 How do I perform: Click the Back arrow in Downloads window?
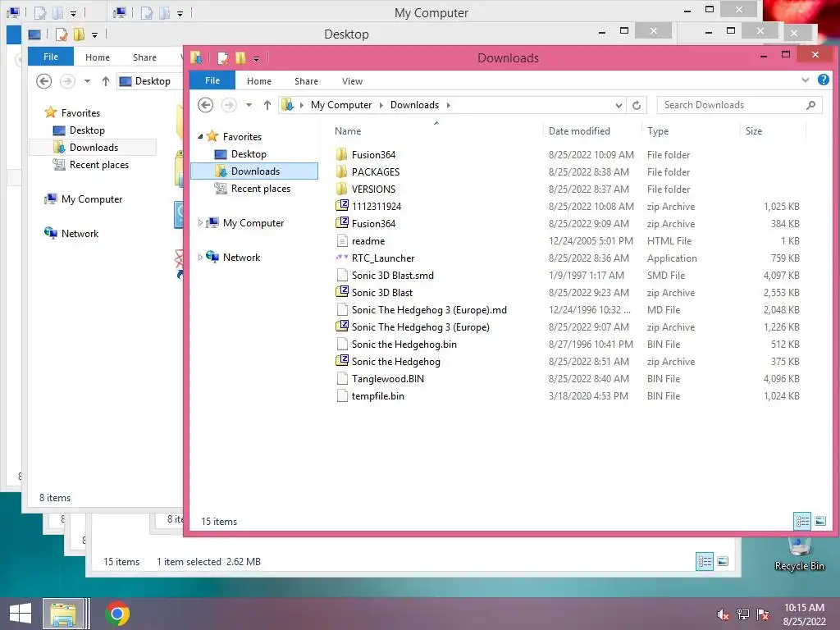[206, 105]
